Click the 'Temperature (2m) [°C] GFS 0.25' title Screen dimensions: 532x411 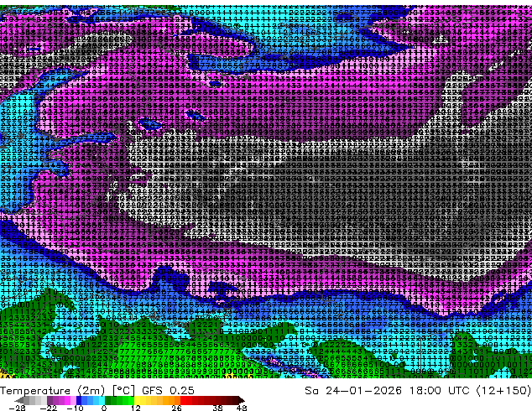click(97, 390)
